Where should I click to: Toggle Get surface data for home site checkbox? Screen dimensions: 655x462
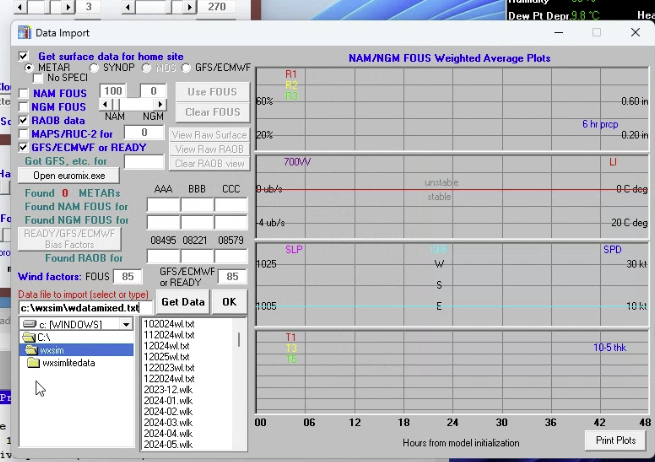pyautogui.click(x=23, y=56)
